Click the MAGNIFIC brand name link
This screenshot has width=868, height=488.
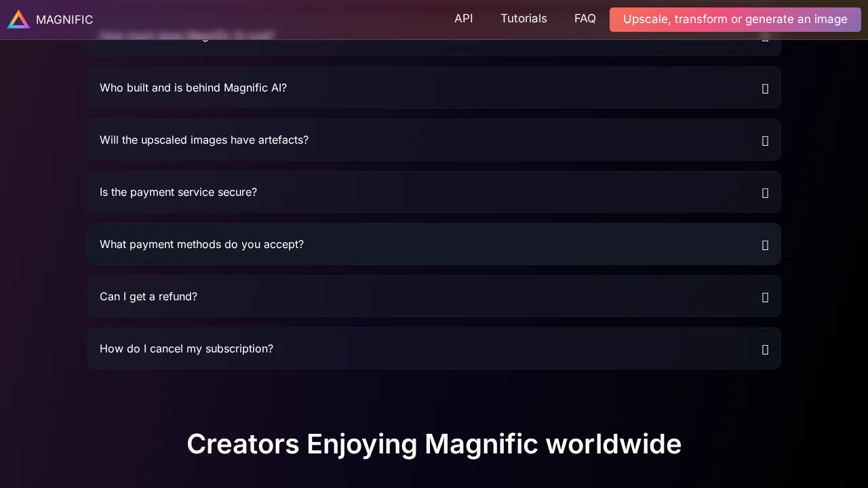click(64, 19)
